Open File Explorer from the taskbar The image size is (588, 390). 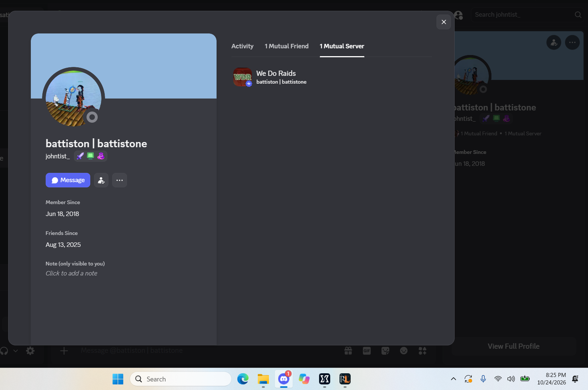tap(263, 379)
